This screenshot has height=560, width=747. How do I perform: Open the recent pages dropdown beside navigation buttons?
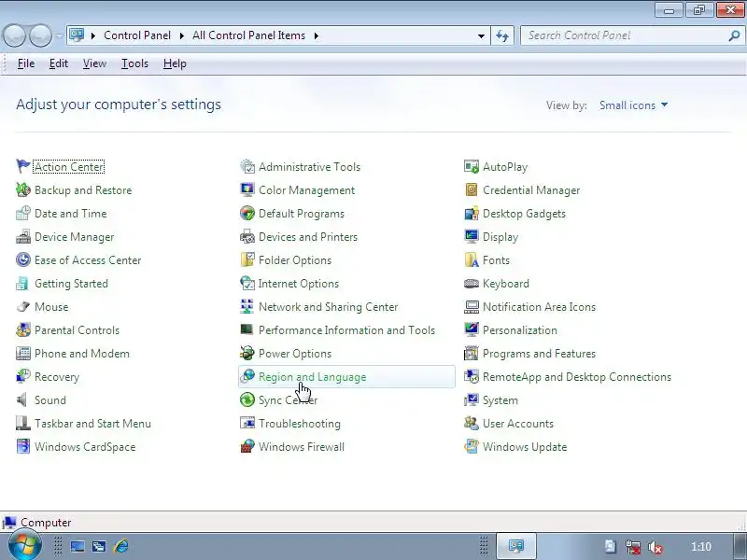point(59,35)
